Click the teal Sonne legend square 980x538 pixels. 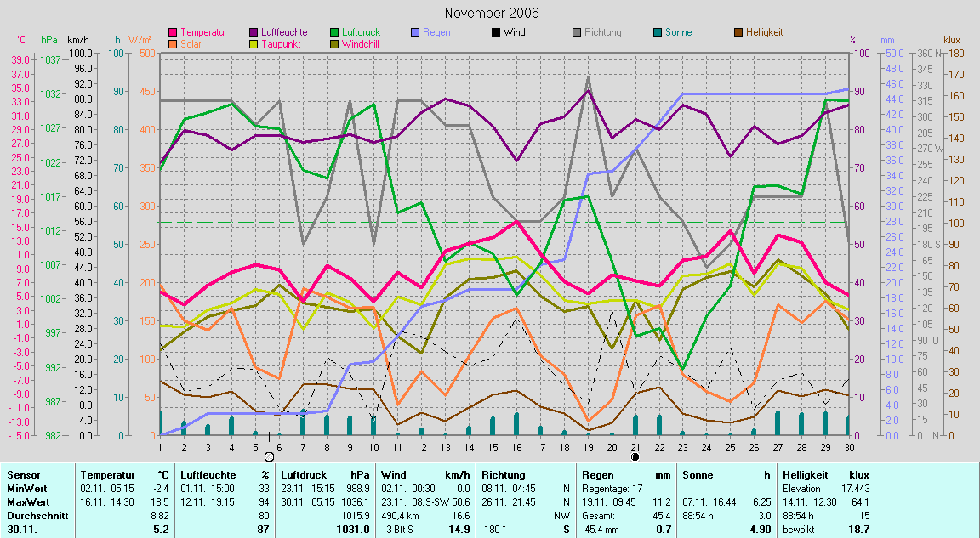(x=657, y=32)
